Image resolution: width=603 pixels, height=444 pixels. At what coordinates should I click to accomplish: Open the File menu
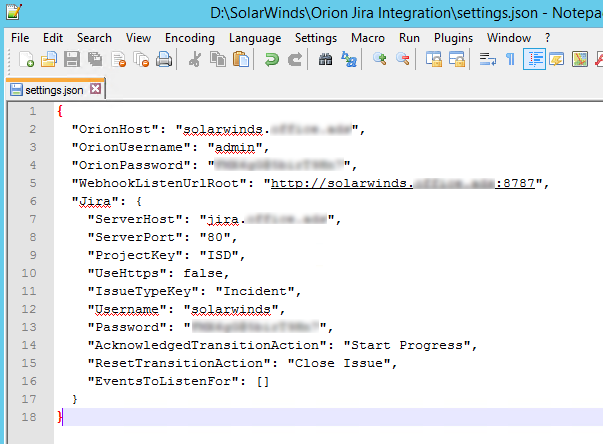point(20,38)
